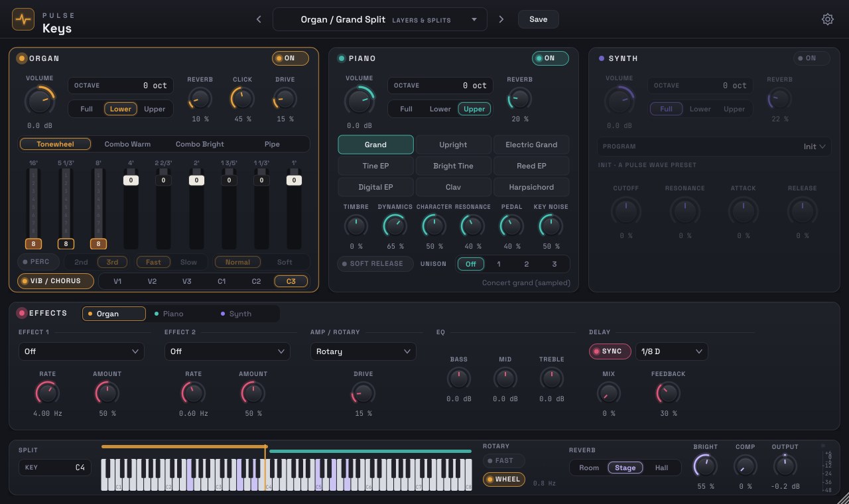This screenshot has width=849, height=504.
Task: Click the Piano section indicator dot
Action: tap(342, 58)
